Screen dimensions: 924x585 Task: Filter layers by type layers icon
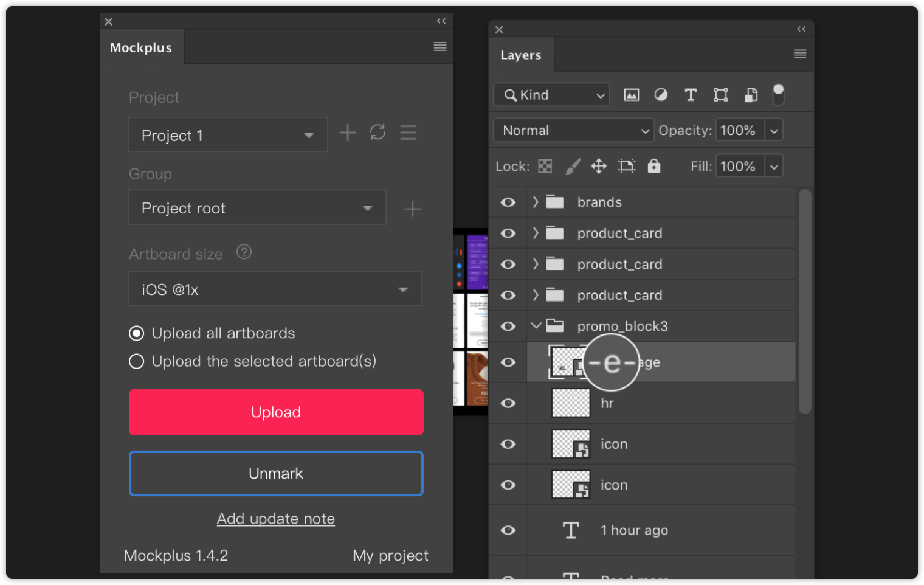(x=691, y=95)
